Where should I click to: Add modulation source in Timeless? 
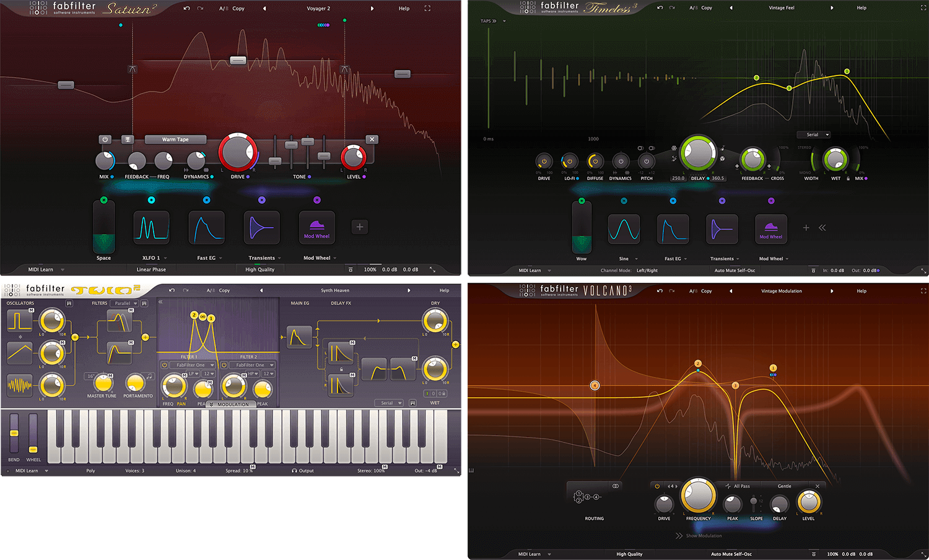pyautogui.click(x=806, y=228)
